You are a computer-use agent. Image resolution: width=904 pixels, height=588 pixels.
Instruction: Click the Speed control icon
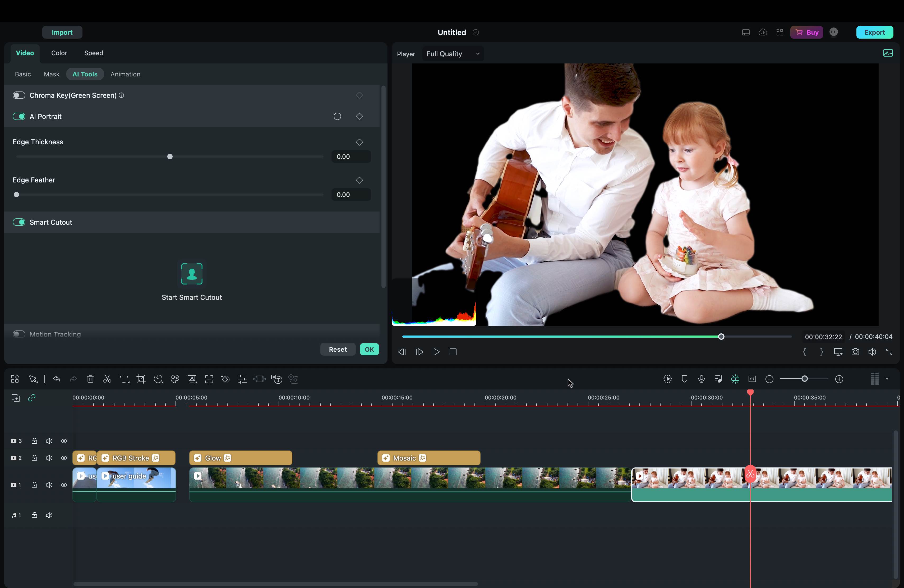158,379
